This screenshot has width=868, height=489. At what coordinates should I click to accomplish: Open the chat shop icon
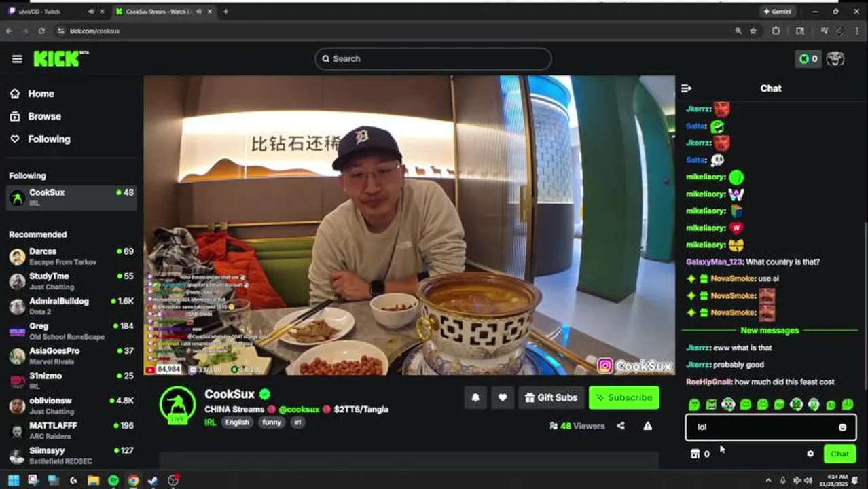tap(695, 454)
